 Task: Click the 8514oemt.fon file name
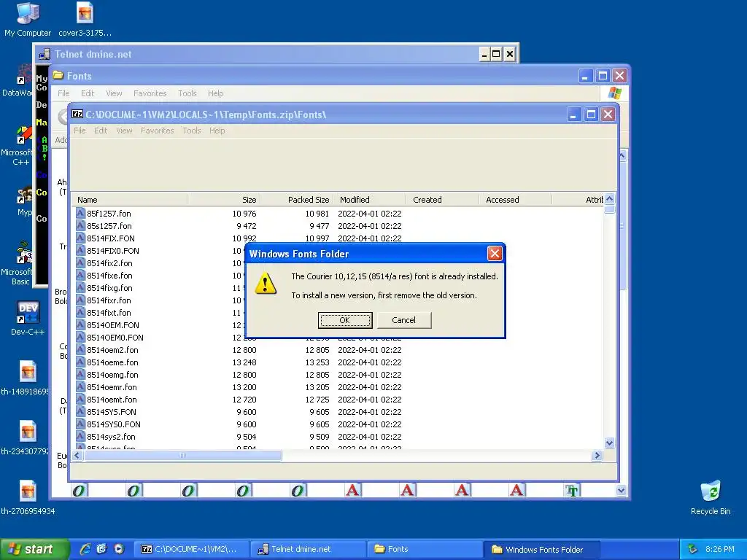coord(112,400)
